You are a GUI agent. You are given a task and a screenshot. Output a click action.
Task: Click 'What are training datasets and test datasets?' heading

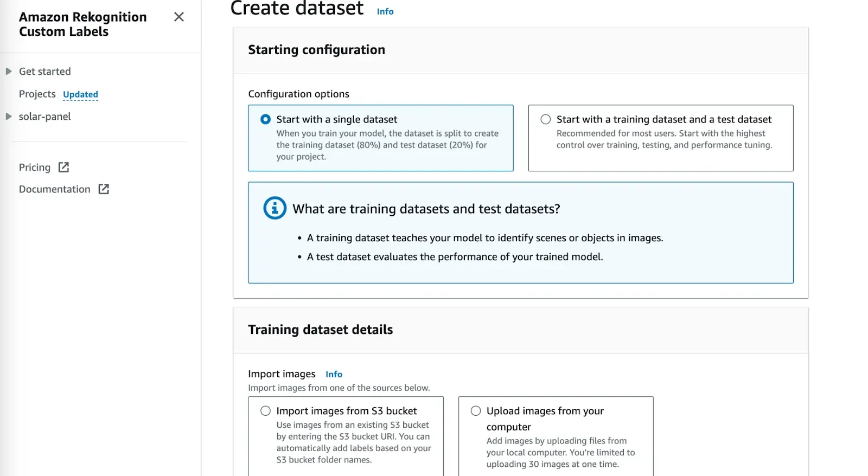coord(426,209)
